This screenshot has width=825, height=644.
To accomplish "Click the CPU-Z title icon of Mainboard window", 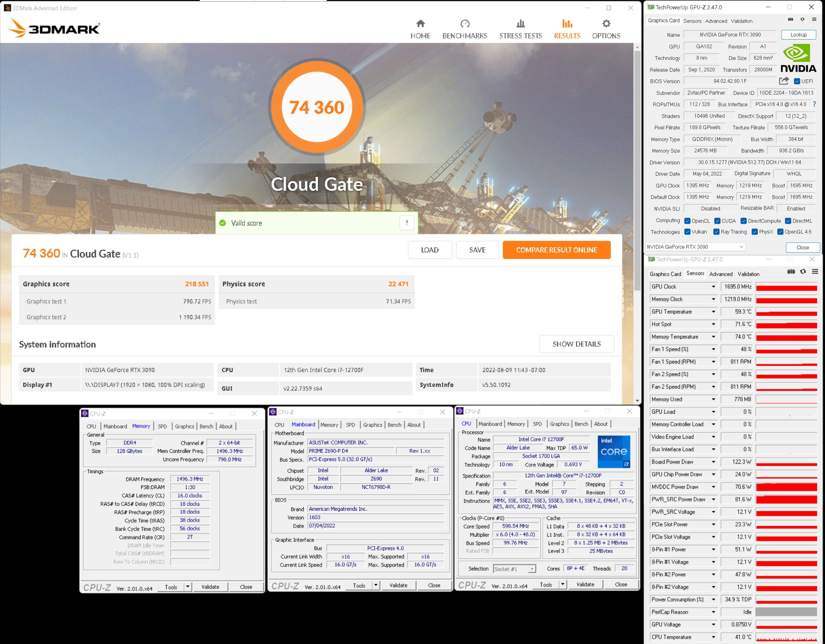I will point(273,412).
